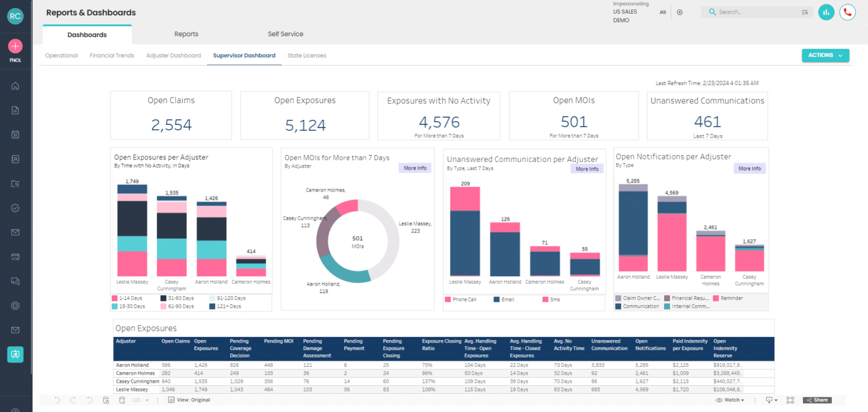Open the refresh options dropdown near View: Original
The height and width of the screenshot is (412, 868).
pos(147,400)
